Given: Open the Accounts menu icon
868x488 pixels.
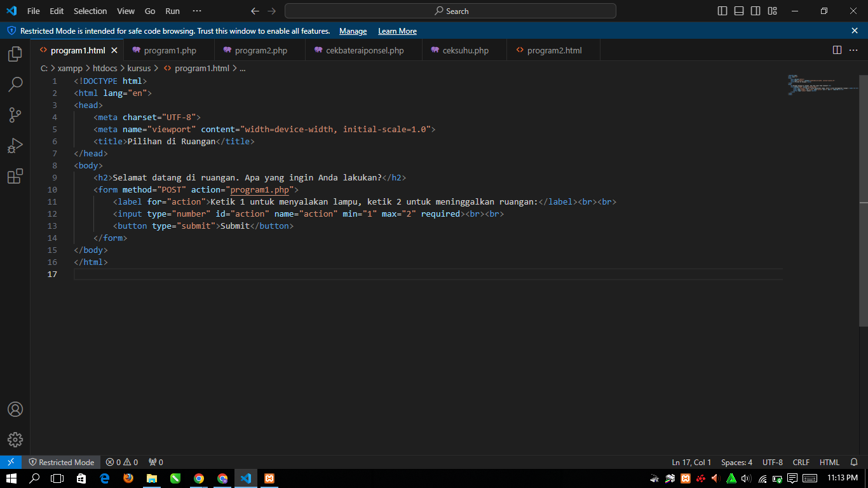Looking at the screenshot, I should point(15,409).
